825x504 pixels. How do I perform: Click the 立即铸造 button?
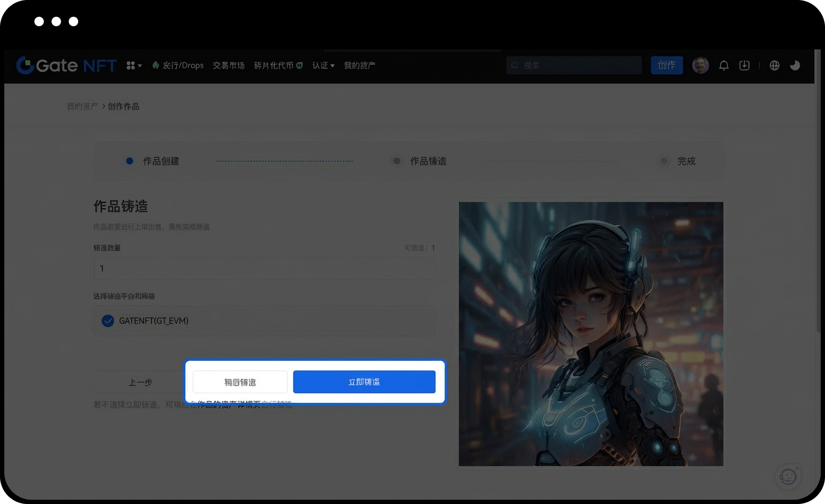pyautogui.click(x=364, y=382)
